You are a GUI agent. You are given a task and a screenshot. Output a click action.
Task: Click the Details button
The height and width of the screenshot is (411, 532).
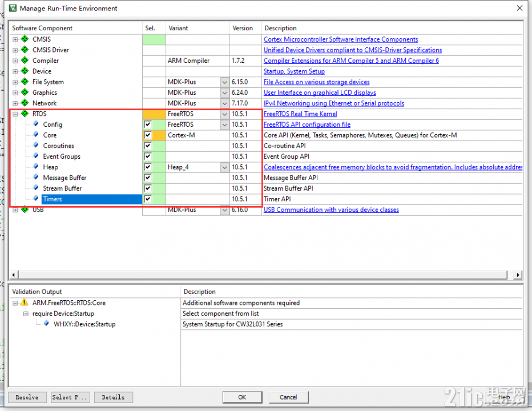[x=114, y=397]
